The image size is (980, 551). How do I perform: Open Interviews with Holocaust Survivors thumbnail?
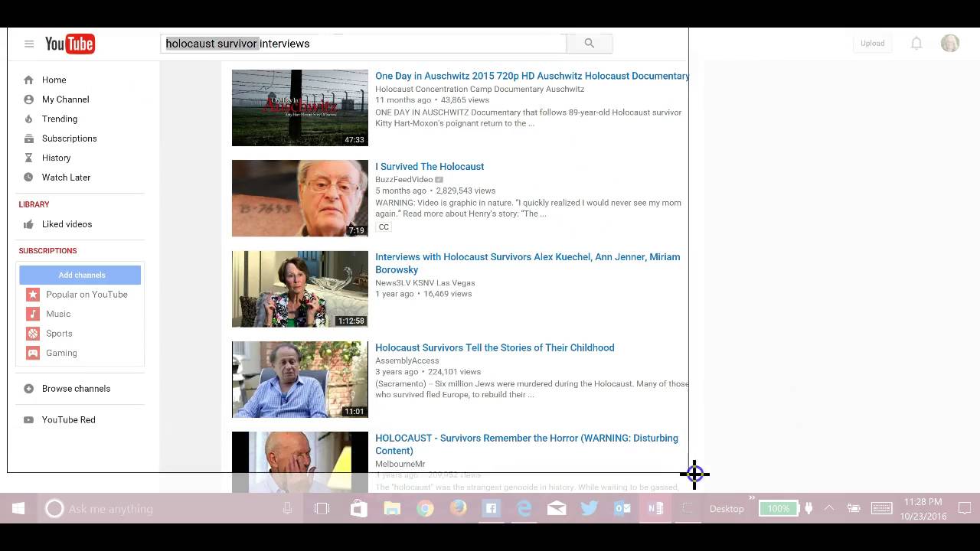(x=300, y=289)
